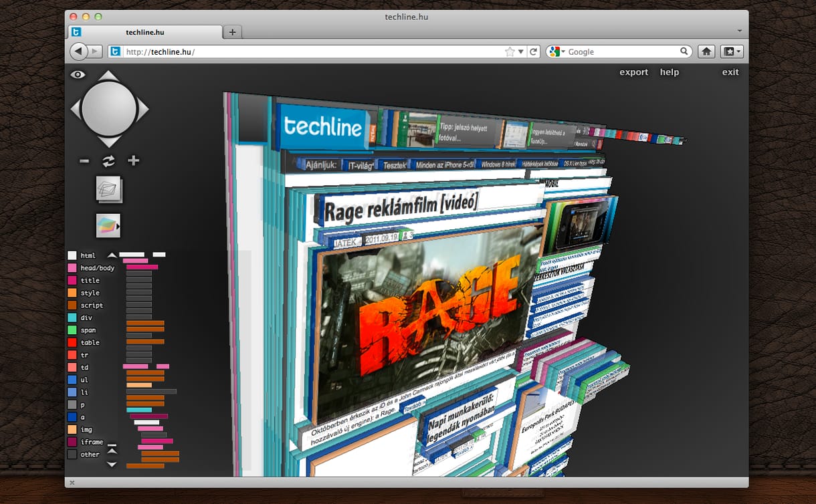Viewport: 816px width, 504px height.
Task: Reset the 3D view with the circular arrows
Action: point(108,160)
